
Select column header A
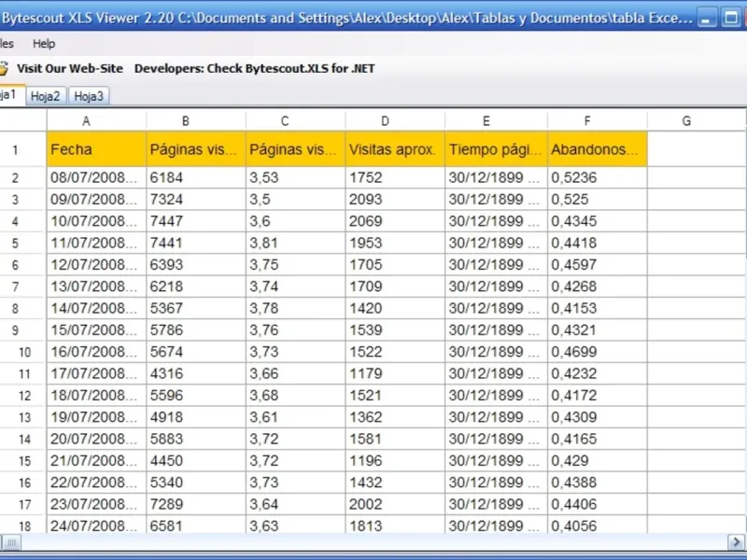click(87, 120)
